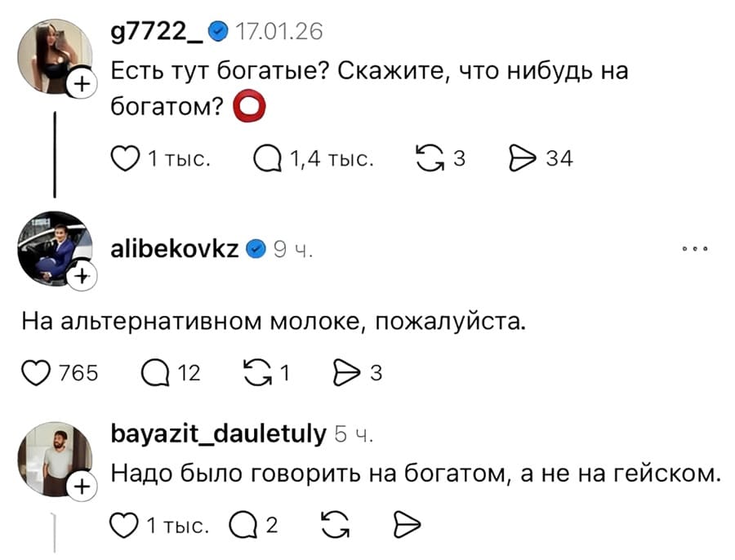The height and width of the screenshot is (560, 735).
Task: Send g7722_'s post using the share icon
Action: pyautogui.click(x=523, y=159)
